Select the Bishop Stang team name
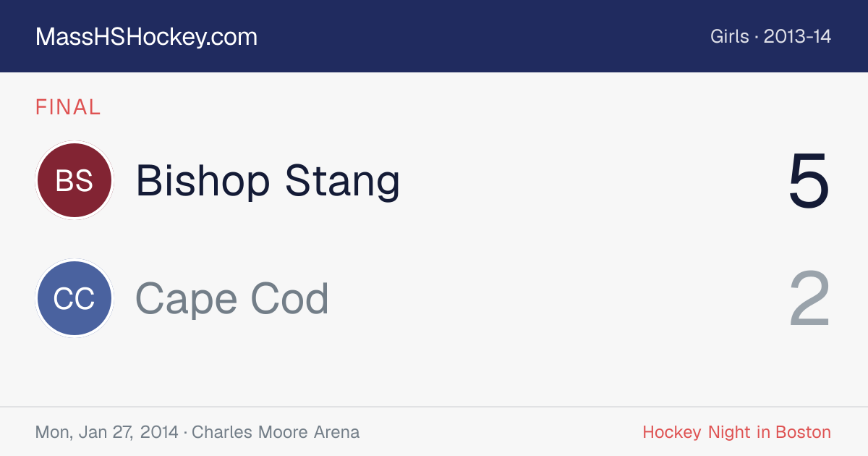This screenshot has width=868, height=456. click(x=268, y=180)
